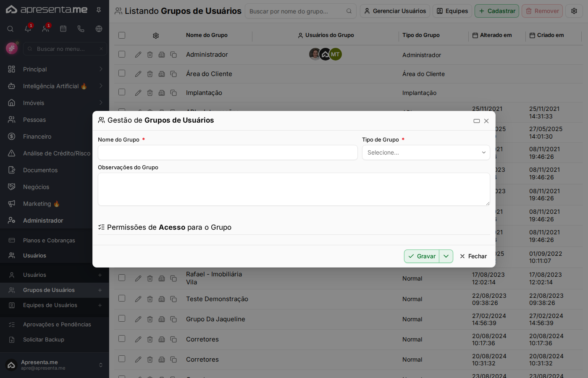Viewport: 588px width, 378px height.
Task: Click the building icon for Área do Cliente row
Action: coord(162,74)
